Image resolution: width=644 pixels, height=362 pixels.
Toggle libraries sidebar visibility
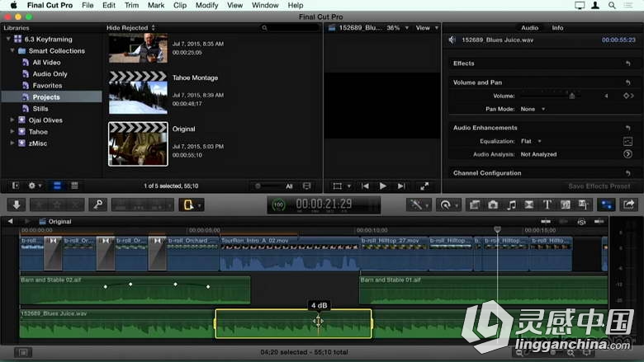click(15, 186)
